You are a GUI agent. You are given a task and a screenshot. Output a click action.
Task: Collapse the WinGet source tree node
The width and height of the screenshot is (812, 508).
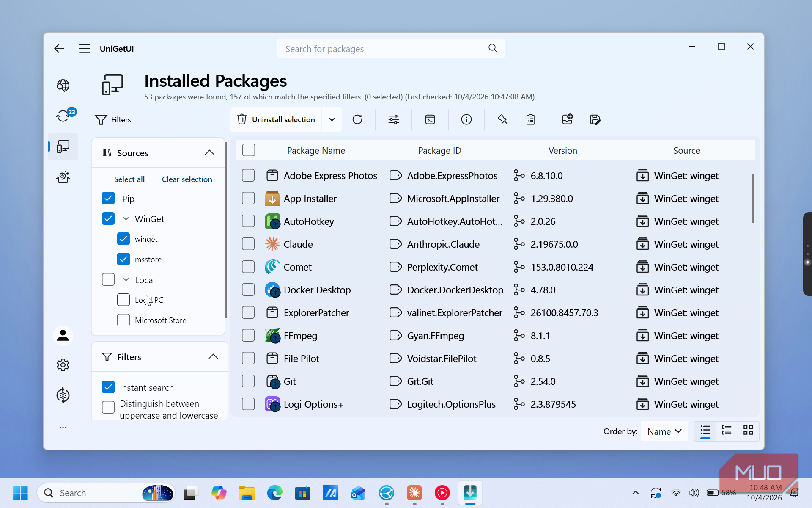click(126, 219)
